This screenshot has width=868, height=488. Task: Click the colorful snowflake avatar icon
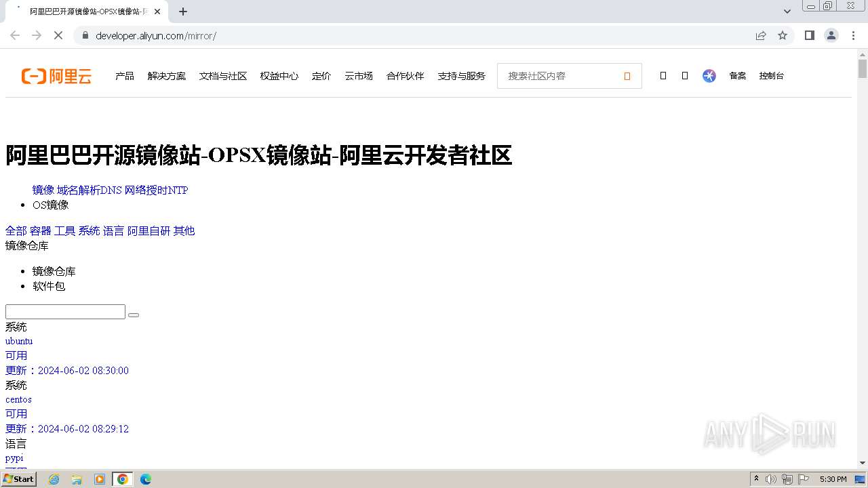click(709, 76)
